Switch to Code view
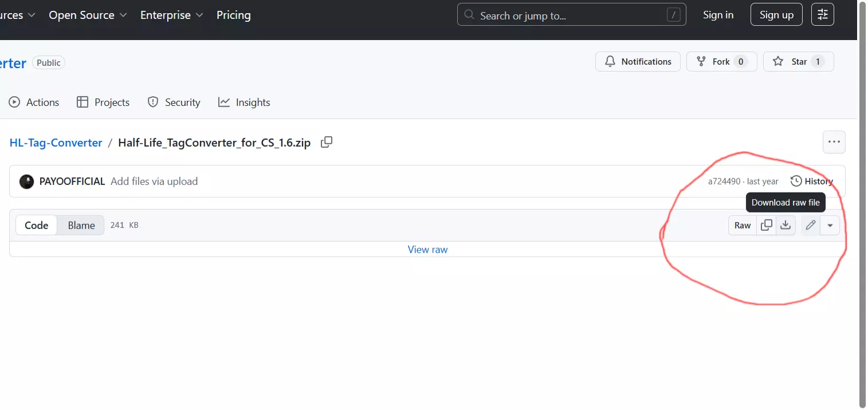This screenshot has width=868, height=410. (x=36, y=225)
